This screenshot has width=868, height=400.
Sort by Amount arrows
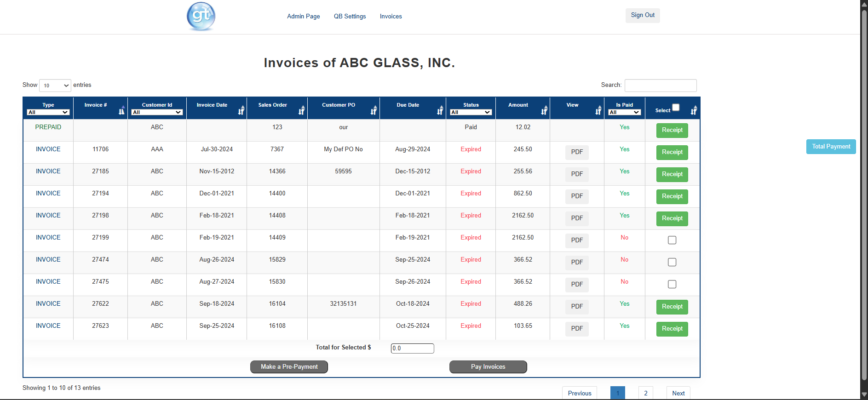544,110
